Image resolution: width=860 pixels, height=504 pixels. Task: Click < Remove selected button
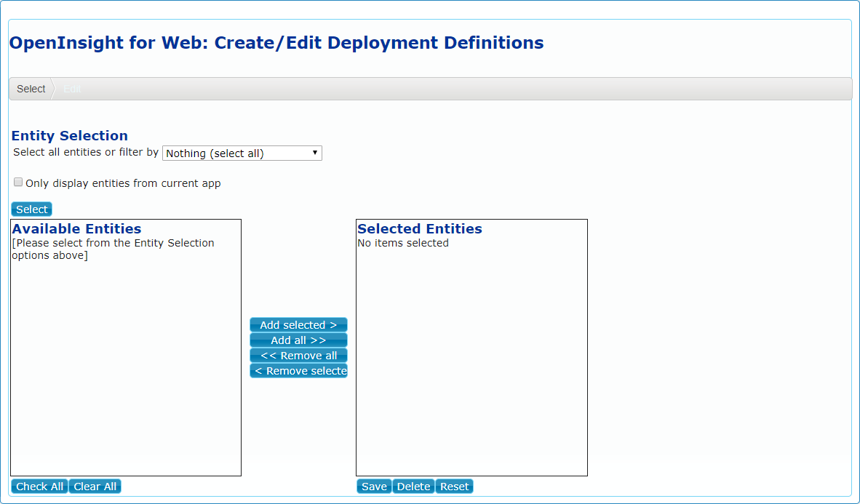pos(298,371)
